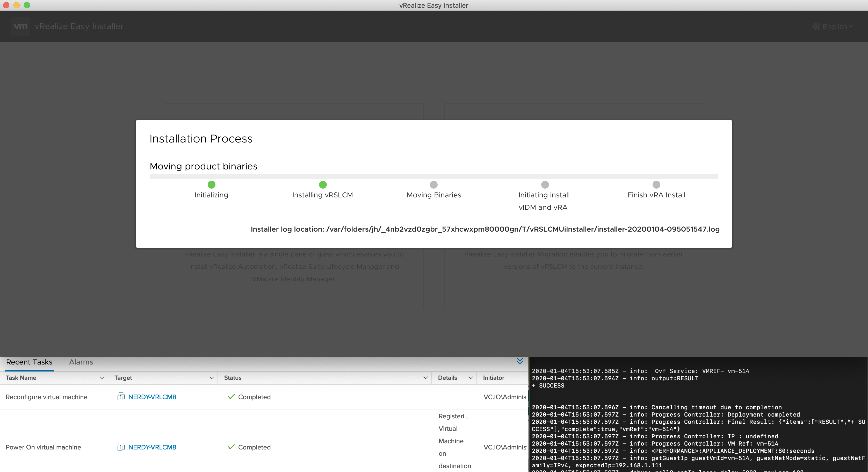
Task: Collapse the Recent Tasks panel with double chevron
Action: 520,361
